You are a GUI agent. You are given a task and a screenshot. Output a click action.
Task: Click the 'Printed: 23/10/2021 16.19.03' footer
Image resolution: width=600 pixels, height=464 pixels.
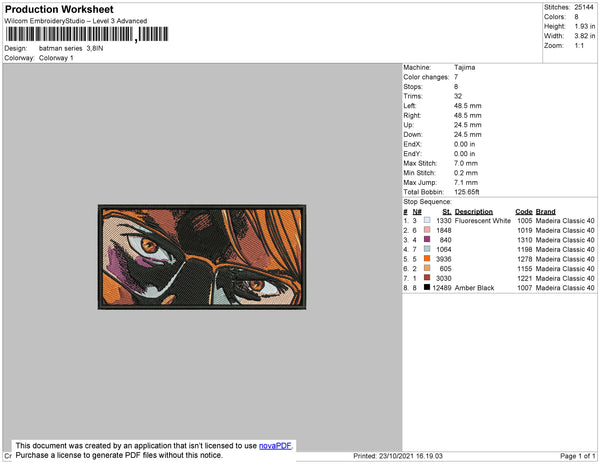tap(398, 456)
